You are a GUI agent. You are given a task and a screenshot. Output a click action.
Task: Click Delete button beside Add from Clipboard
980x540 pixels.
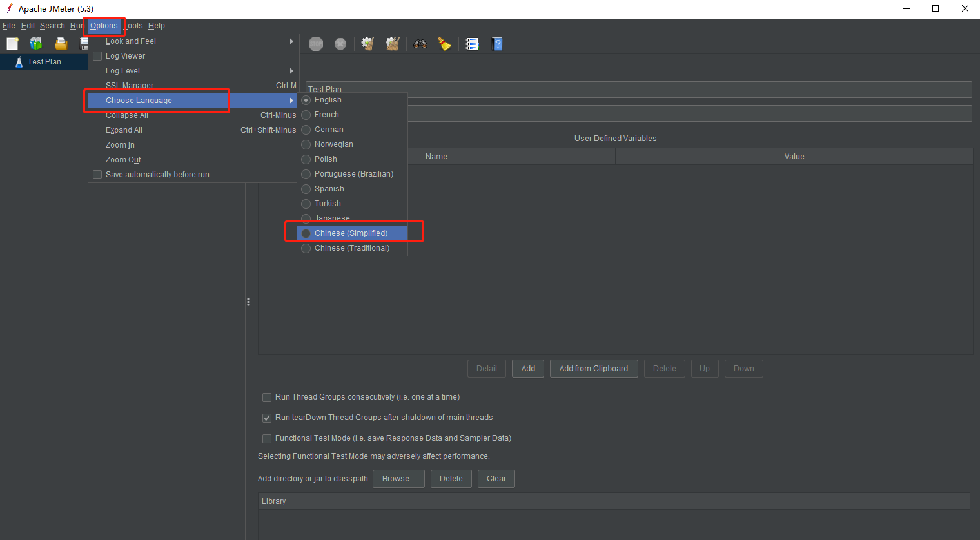(665, 369)
